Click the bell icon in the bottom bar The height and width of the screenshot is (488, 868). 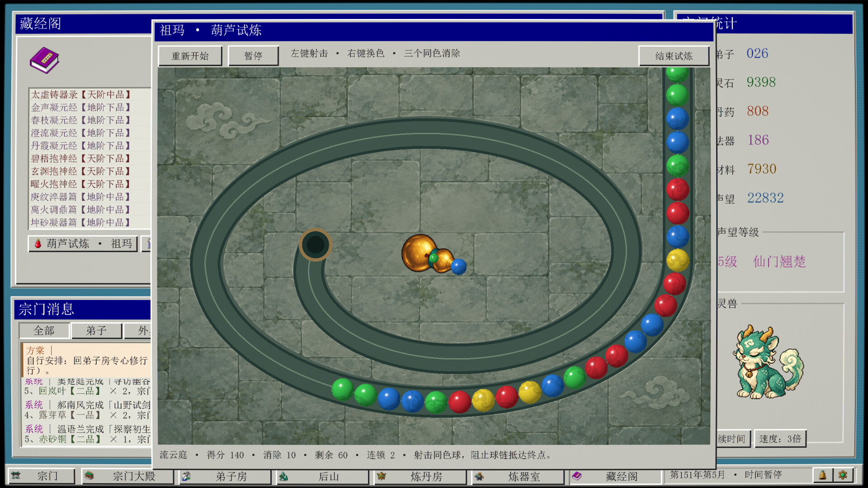pyautogui.click(x=822, y=475)
